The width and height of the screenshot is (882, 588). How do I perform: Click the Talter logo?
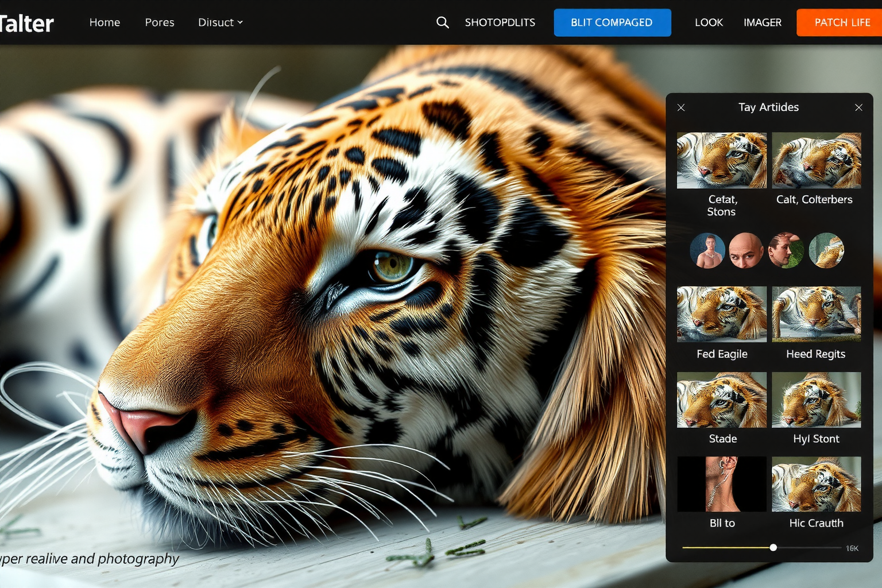pyautogui.click(x=26, y=24)
